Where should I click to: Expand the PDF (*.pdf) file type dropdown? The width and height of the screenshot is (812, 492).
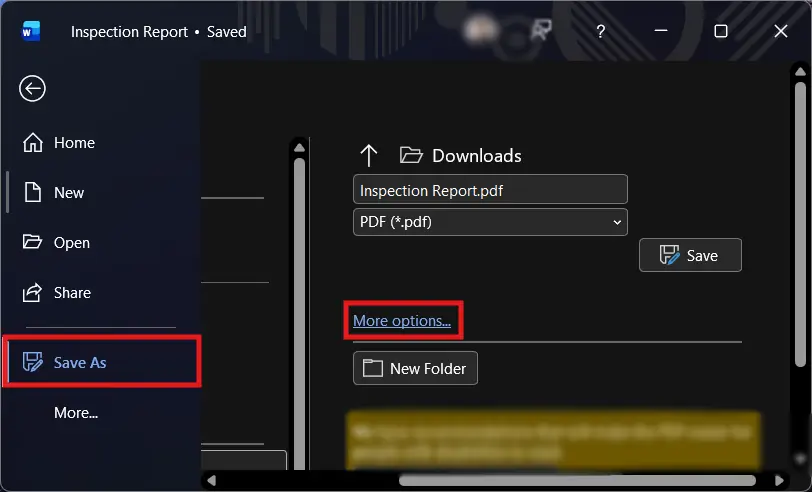pyautogui.click(x=490, y=222)
